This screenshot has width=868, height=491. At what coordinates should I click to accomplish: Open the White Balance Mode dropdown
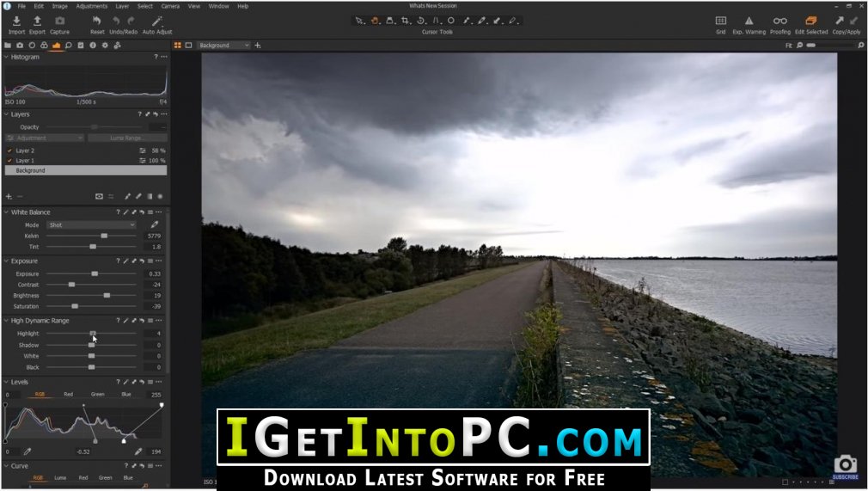click(91, 224)
